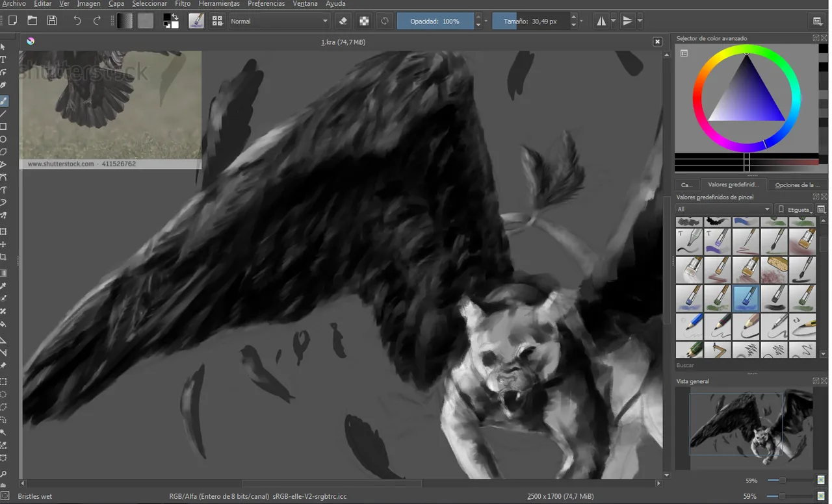This screenshot has height=504, width=832.
Task: Open the Archivo menu
Action: coord(13,4)
